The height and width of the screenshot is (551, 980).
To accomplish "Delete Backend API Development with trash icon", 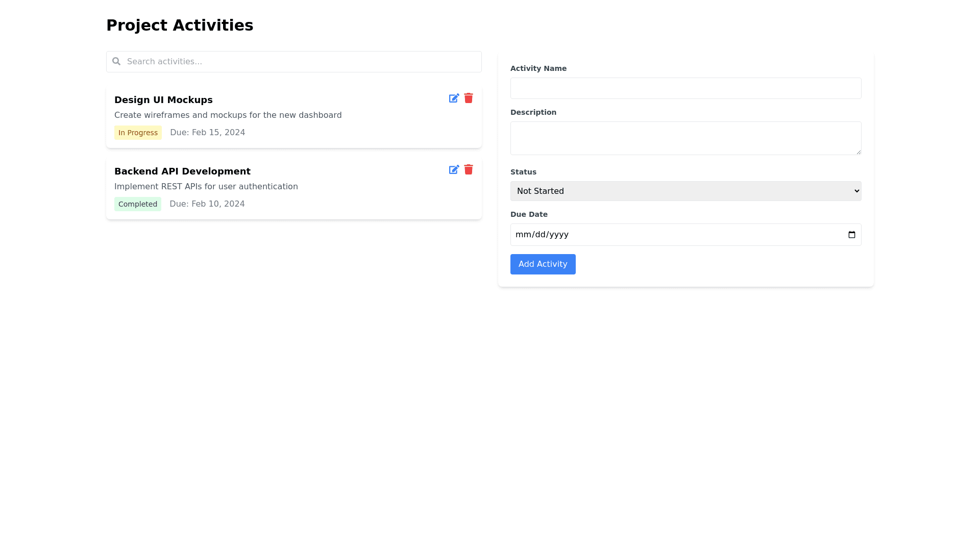I will point(469,169).
